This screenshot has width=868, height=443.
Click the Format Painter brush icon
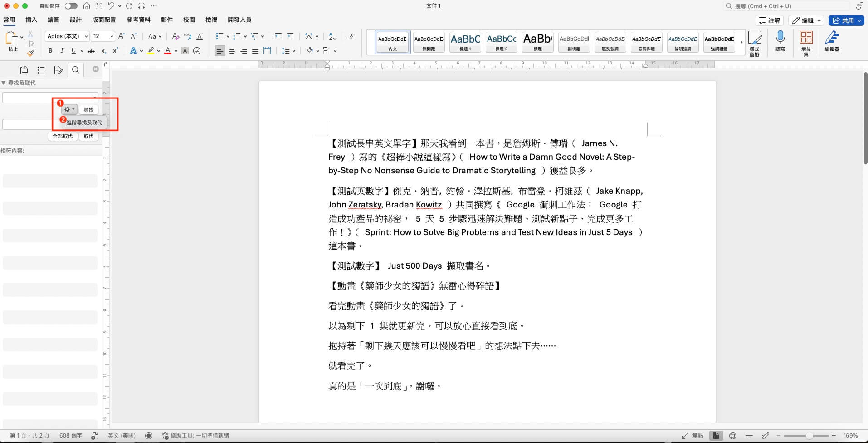(30, 53)
